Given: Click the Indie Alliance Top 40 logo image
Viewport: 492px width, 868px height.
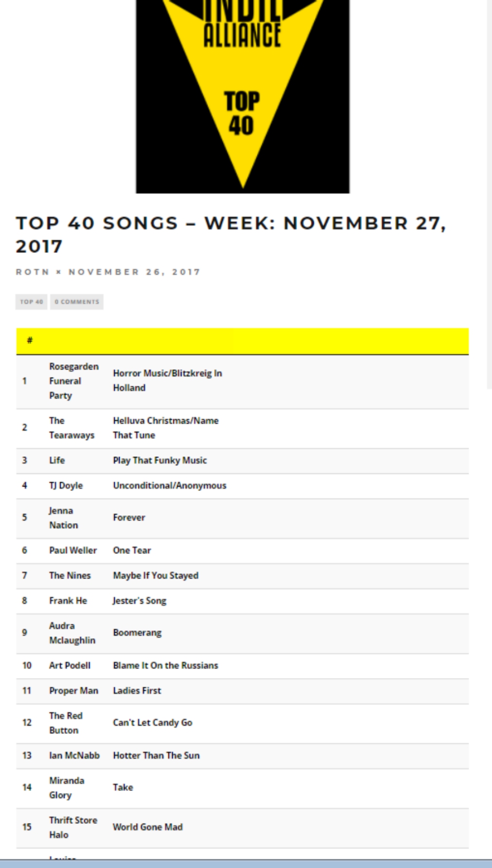Looking at the screenshot, I should pyautogui.click(x=242, y=96).
